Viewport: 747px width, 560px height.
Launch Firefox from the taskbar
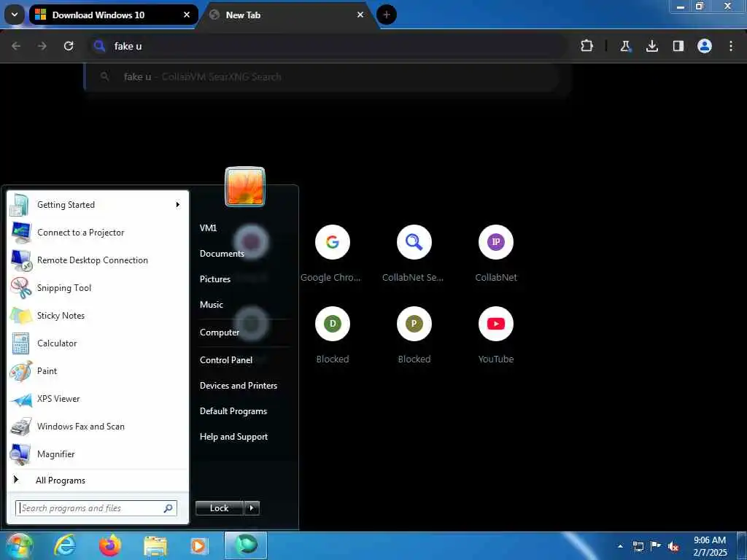[x=110, y=545]
